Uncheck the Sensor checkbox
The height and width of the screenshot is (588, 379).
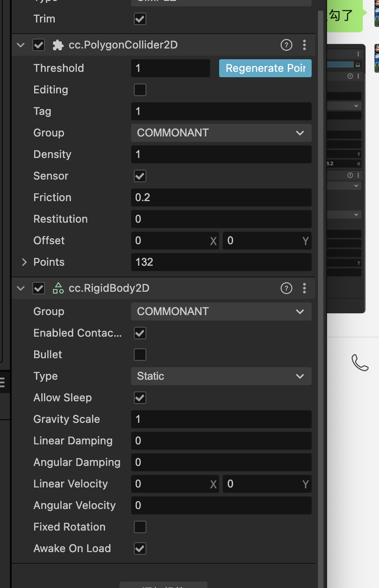tap(140, 176)
